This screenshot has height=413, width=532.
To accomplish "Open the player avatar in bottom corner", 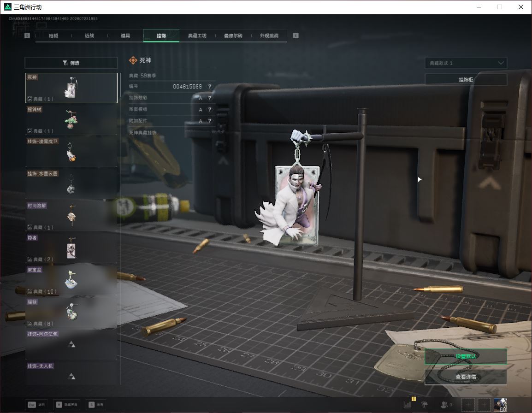I will [x=501, y=405].
